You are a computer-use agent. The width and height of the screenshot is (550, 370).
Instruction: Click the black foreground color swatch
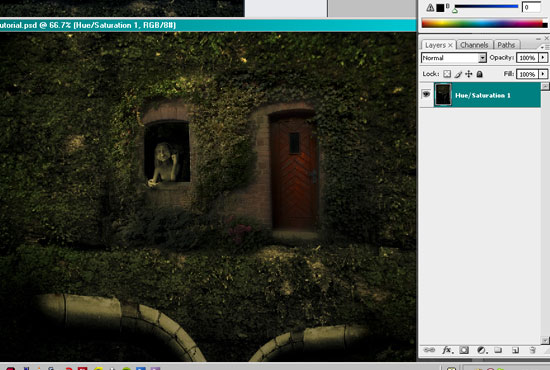pyautogui.click(x=440, y=7)
